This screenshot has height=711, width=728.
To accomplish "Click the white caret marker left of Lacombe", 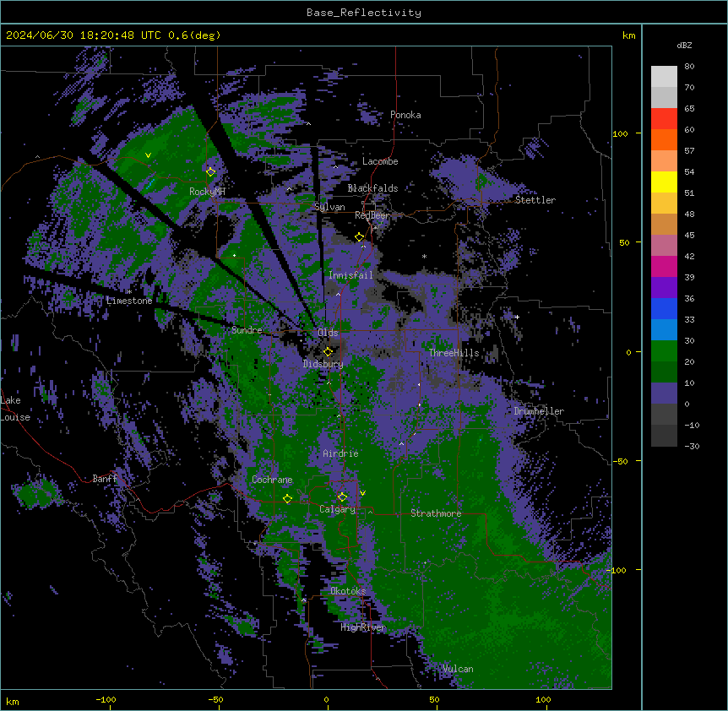I will (x=335, y=167).
